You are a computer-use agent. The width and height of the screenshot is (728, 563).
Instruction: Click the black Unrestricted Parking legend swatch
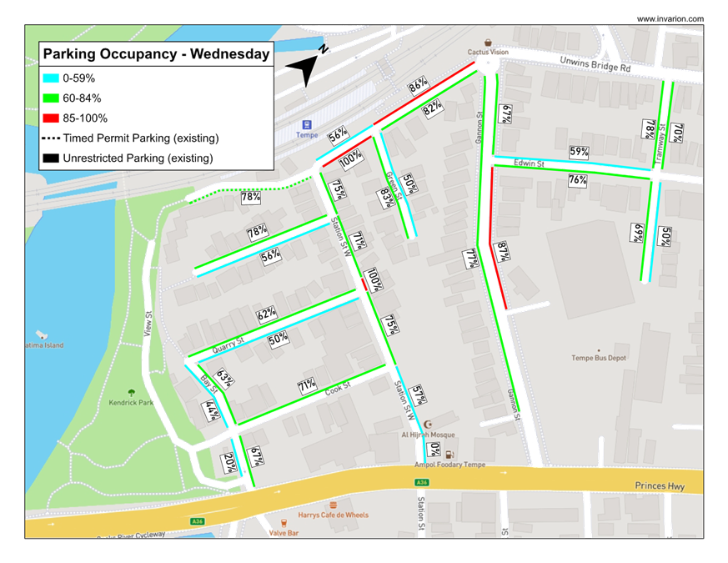coord(52,158)
